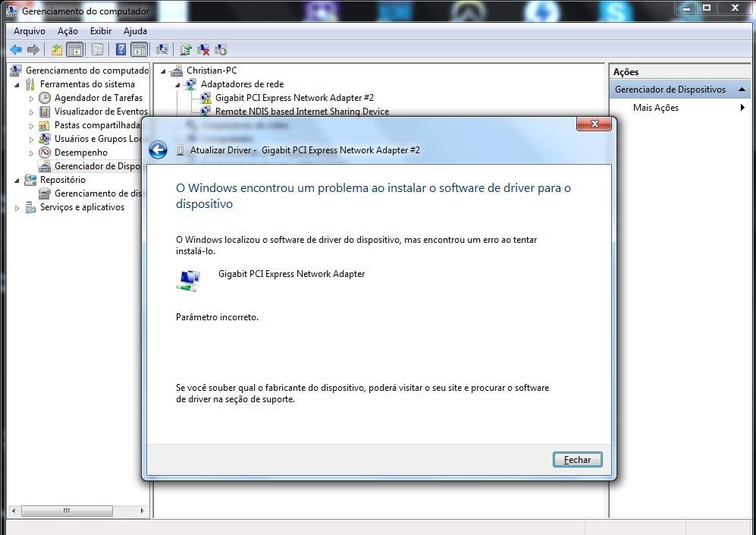
Task: Maximize the Gerenciamento do computador window
Action: click(x=707, y=8)
